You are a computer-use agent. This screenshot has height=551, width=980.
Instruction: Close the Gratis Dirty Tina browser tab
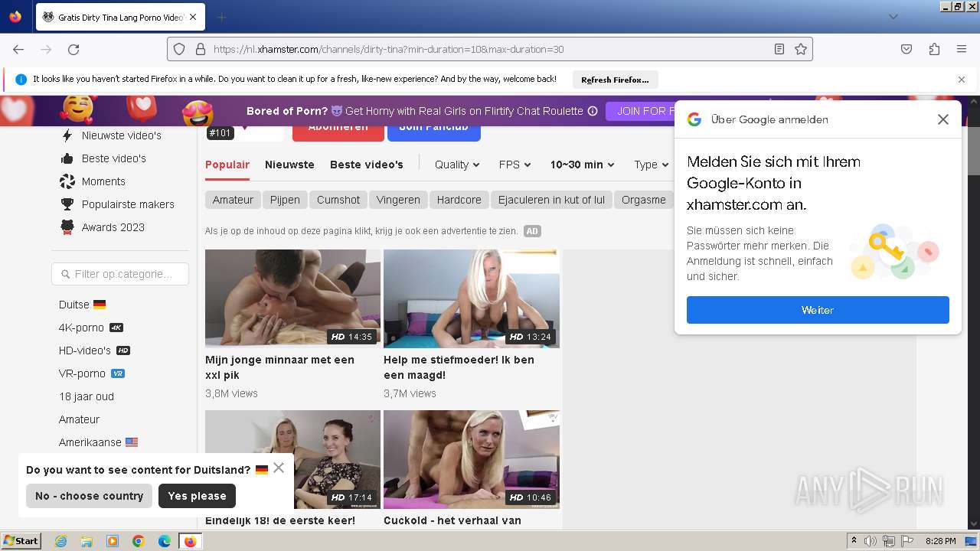coord(192,17)
